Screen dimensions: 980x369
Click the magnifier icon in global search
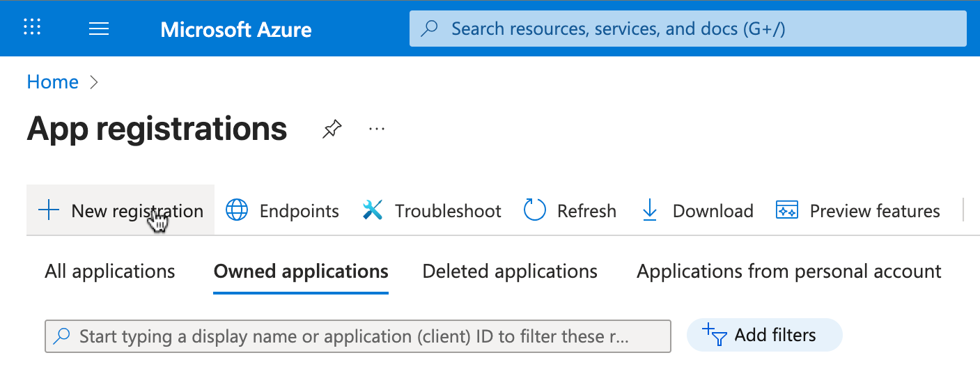[430, 29]
